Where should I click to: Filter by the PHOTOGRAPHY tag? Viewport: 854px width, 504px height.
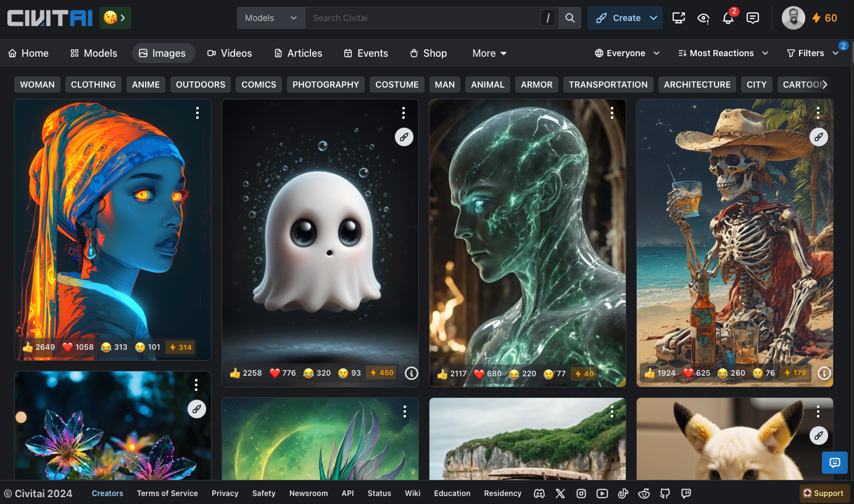326,85
